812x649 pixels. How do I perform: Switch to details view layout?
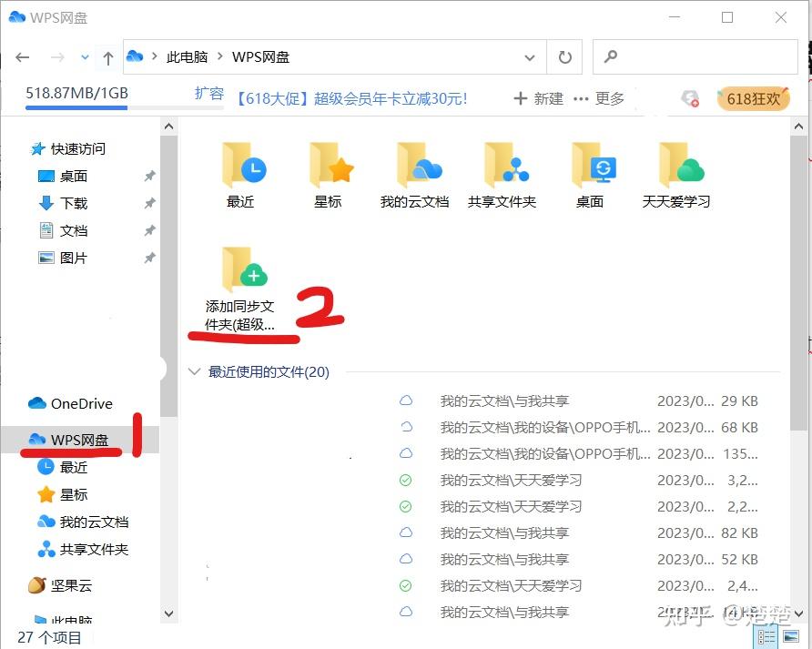[767, 636]
